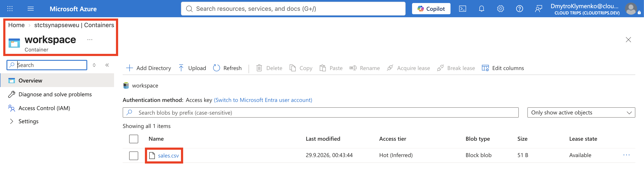This screenshot has height=184, width=644.
Task: Collapse the left navigation menu
Action: pyautogui.click(x=107, y=65)
